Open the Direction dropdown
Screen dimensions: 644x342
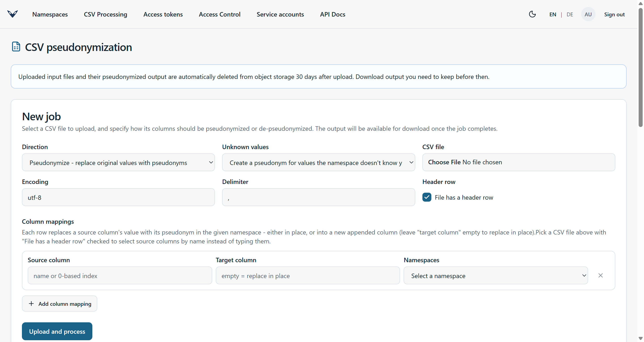point(118,163)
